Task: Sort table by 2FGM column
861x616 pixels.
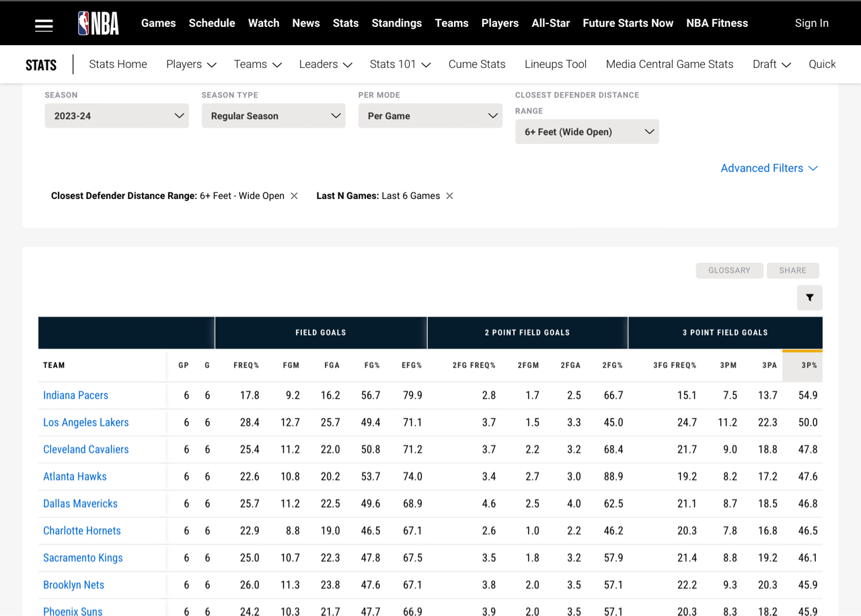Action: (528, 365)
